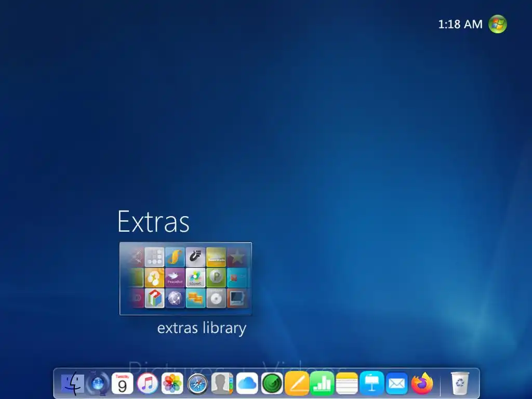
Task: Open the Mail envelope icon
Action: coord(396,384)
